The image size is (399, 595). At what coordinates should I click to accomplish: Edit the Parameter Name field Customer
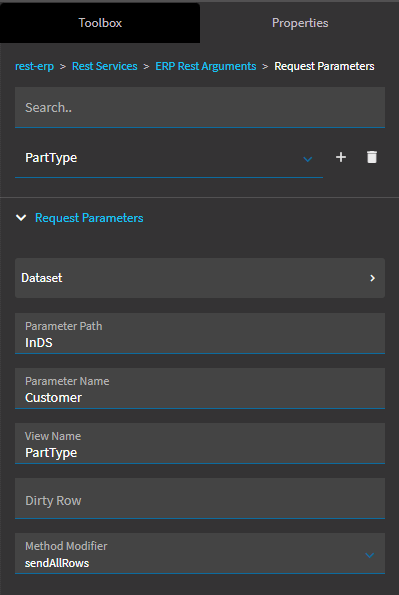200,389
